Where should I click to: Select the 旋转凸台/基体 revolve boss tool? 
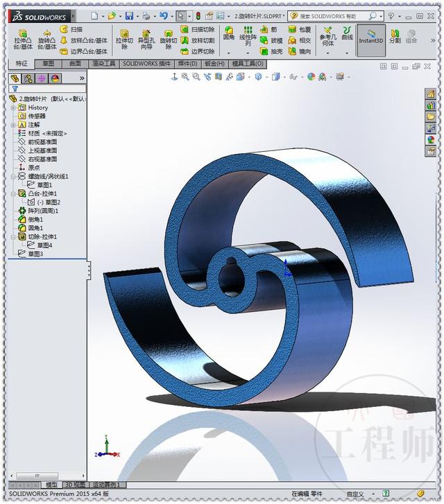tap(47, 40)
